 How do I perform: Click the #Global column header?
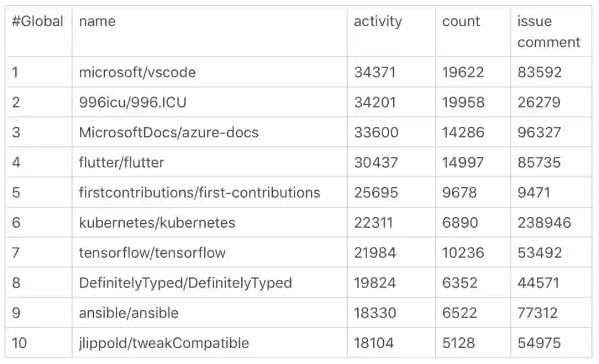pos(38,22)
